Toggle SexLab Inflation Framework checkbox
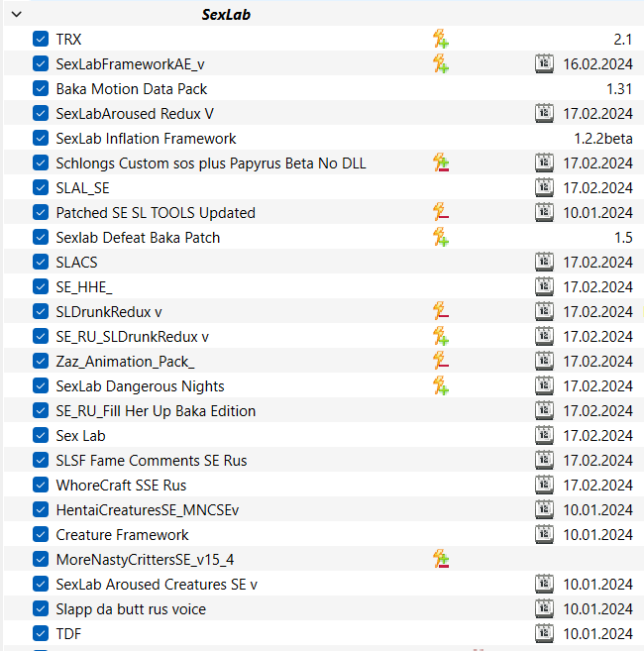This screenshot has height=651, width=644. pos(41,139)
